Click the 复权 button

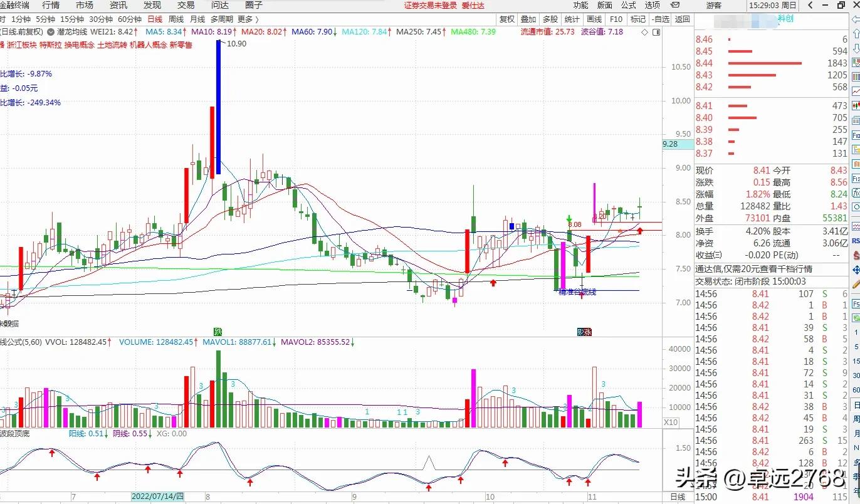507,19
